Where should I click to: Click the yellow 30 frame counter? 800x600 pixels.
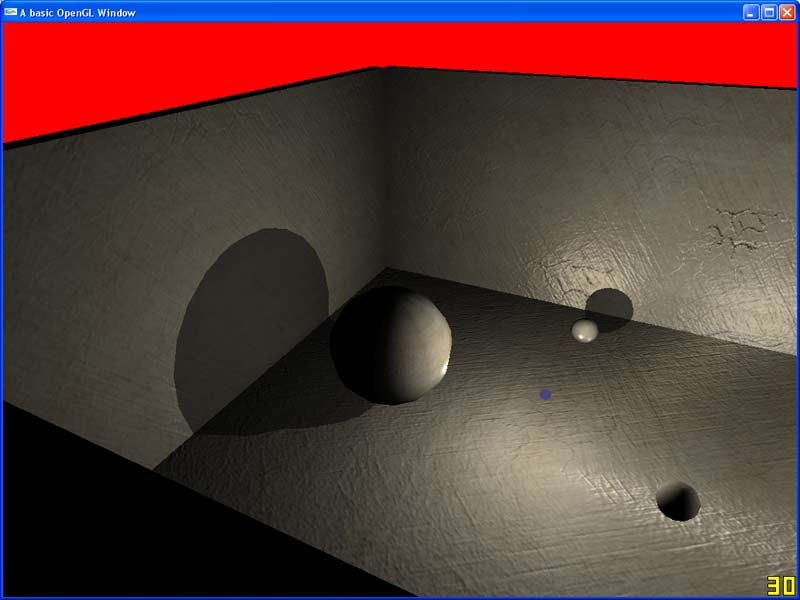point(781,586)
